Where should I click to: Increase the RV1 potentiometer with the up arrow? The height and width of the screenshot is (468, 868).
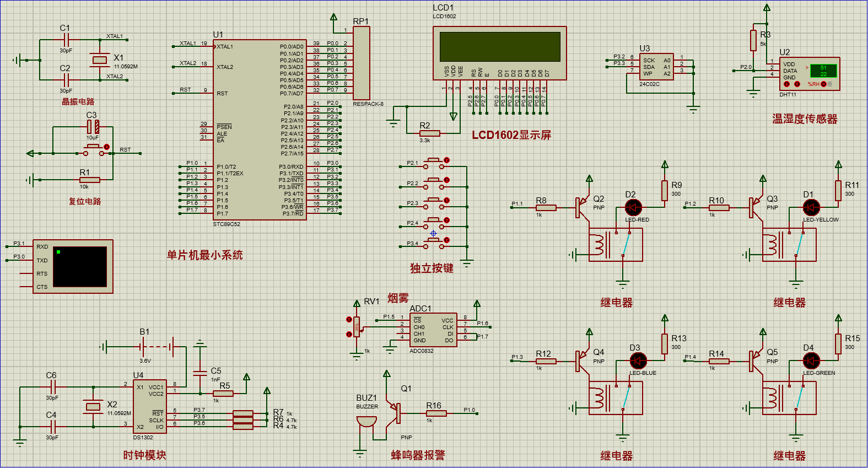(x=349, y=320)
